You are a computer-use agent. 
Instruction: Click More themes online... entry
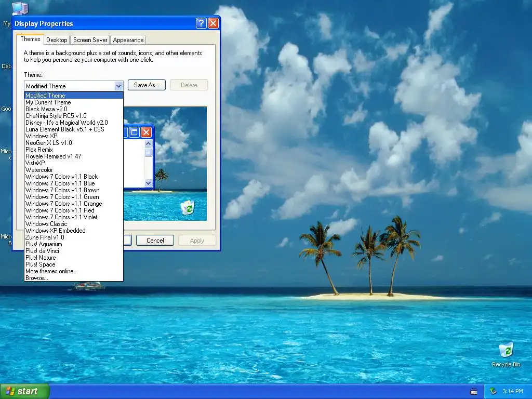click(x=74, y=271)
